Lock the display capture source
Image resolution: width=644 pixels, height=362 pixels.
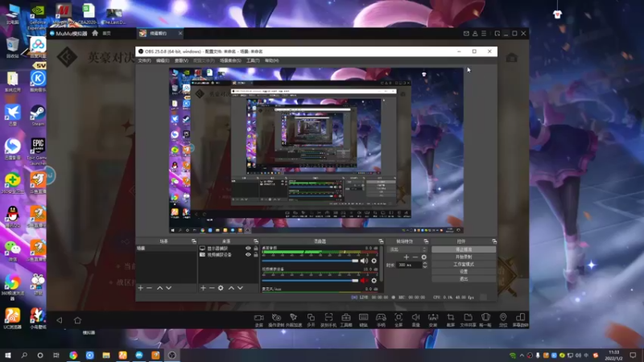256,249
